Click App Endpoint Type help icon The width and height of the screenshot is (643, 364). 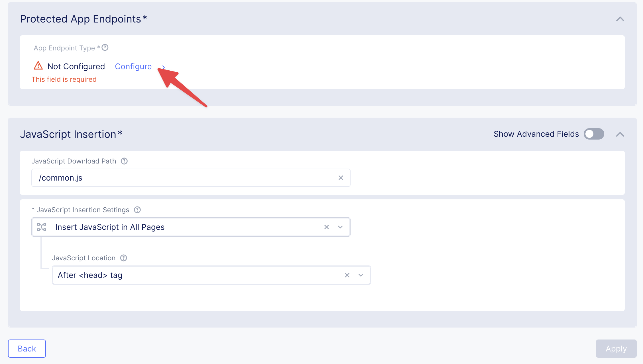[x=105, y=48]
